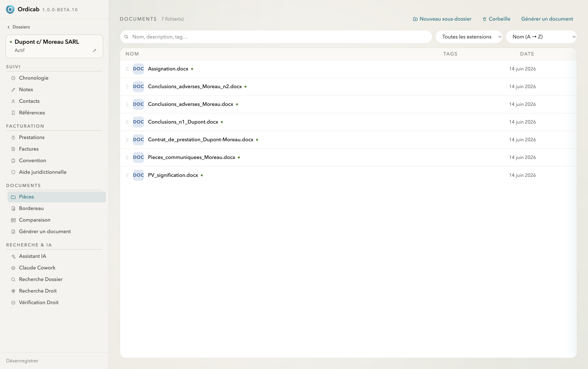The width and height of the screenshot is (588, 369).
Task: Click the NOM column header
Action: [x=132, y=54]
